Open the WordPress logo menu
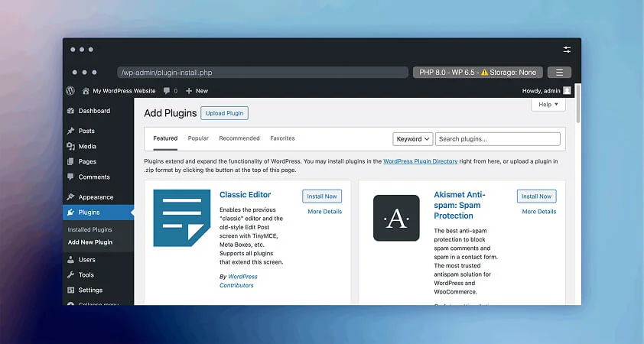 point(70,91)
